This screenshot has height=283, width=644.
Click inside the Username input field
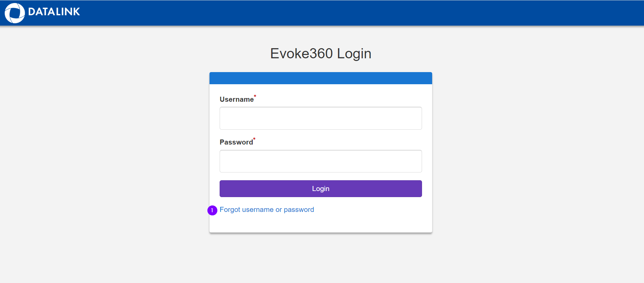(320, 118)
